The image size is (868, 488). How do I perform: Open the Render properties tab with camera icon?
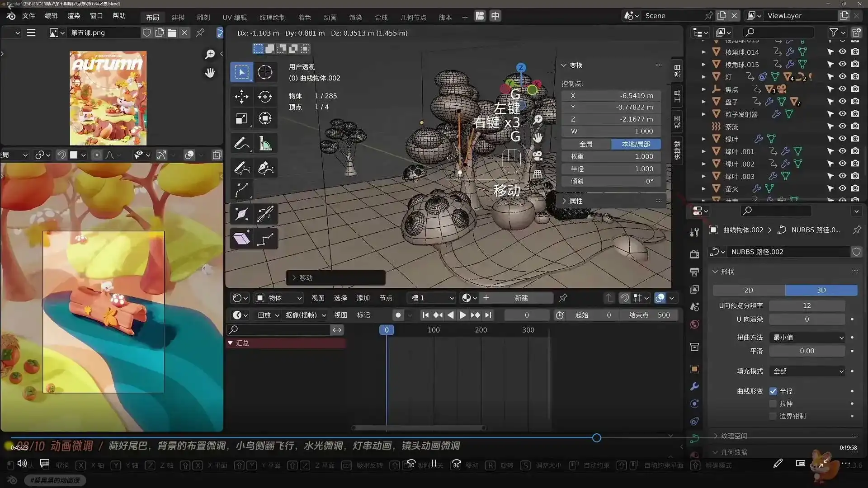694,254
